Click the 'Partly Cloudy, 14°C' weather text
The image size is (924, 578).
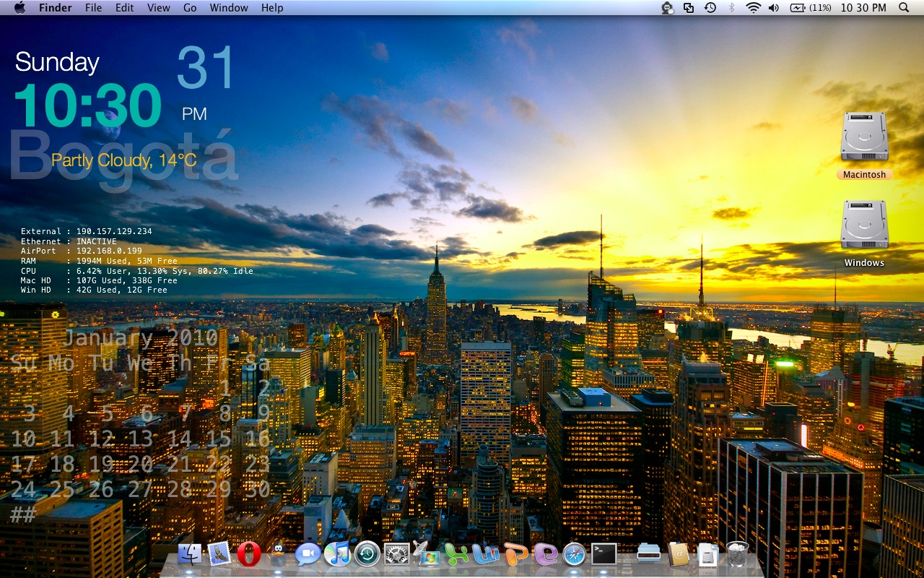[x=124, y=160]
